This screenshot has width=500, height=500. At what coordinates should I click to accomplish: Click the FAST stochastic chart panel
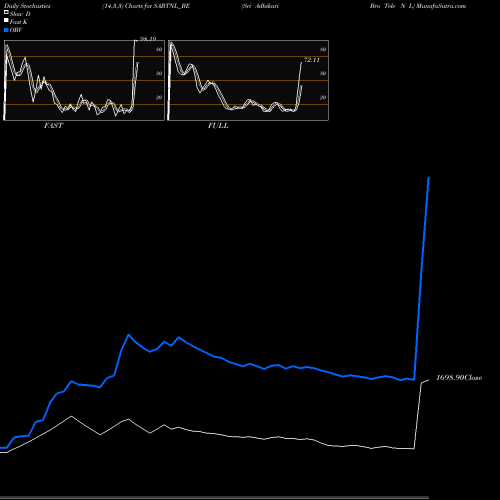pos(84,80)
